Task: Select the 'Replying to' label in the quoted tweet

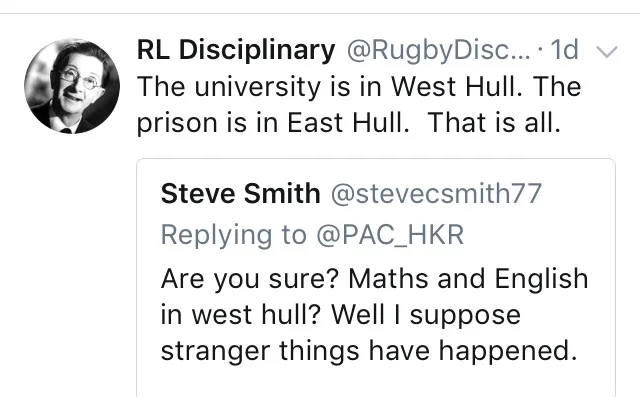Action: tap(233, 236)
